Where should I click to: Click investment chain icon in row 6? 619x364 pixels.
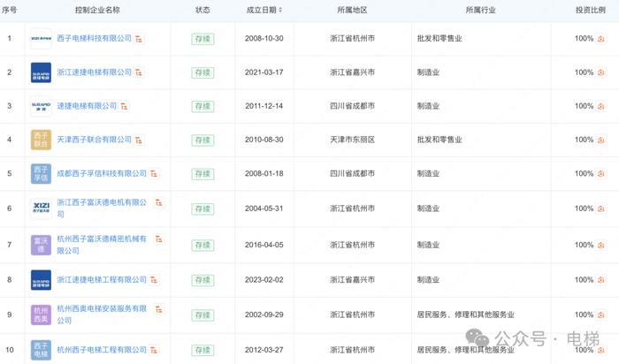600,209
